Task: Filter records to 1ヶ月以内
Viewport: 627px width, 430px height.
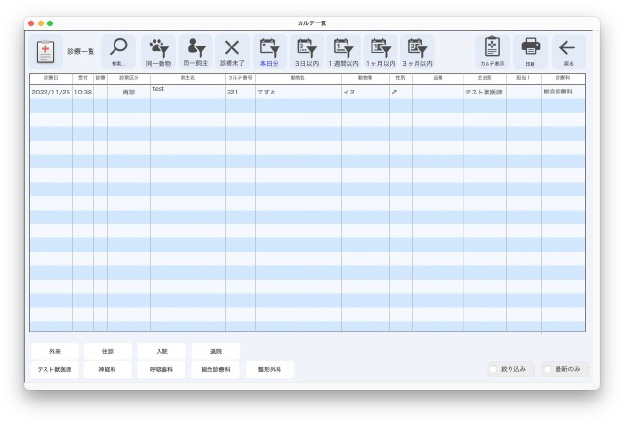Action: point(380,50)
